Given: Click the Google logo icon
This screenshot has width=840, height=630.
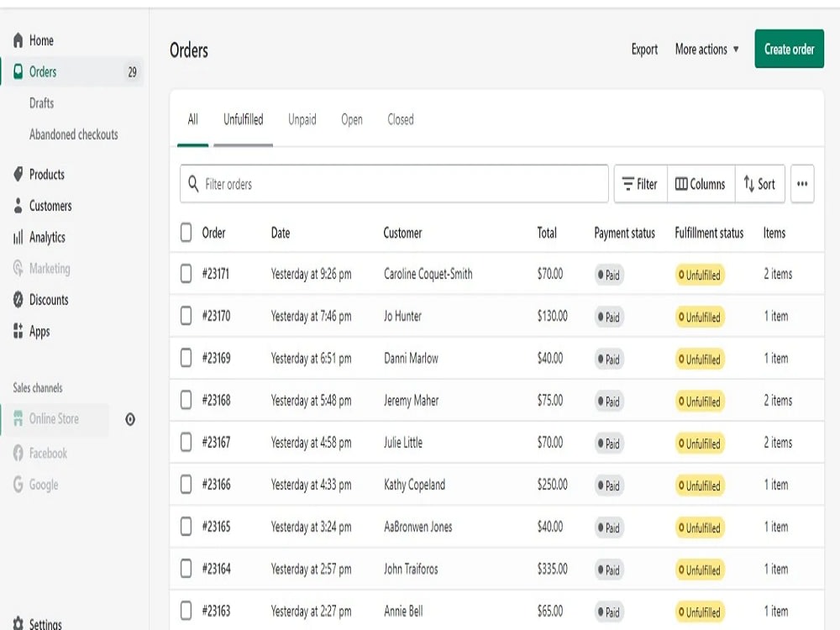Looking at the screenshot, I should (18, 485).
